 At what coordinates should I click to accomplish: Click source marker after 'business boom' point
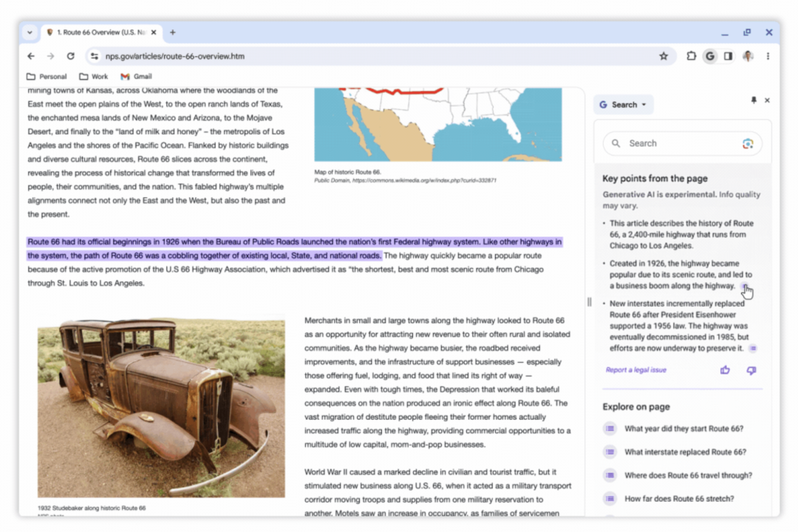[745, 286]
